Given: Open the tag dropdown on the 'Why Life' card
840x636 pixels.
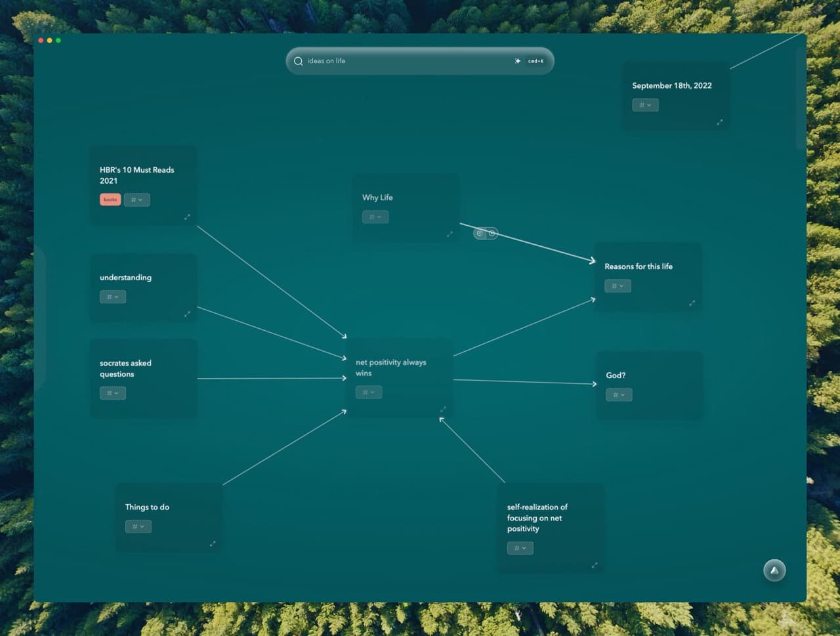Looking at the screenshot, I should click(x=375, y=217).
